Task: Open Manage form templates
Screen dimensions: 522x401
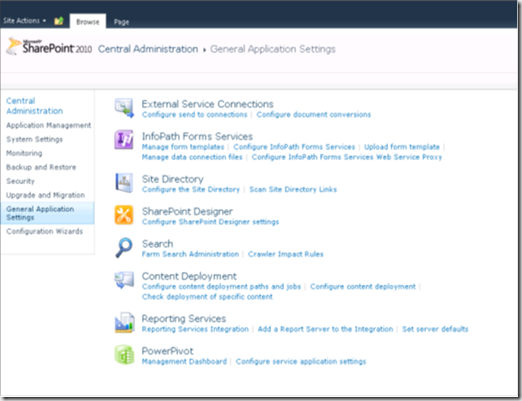Action: 183,147
